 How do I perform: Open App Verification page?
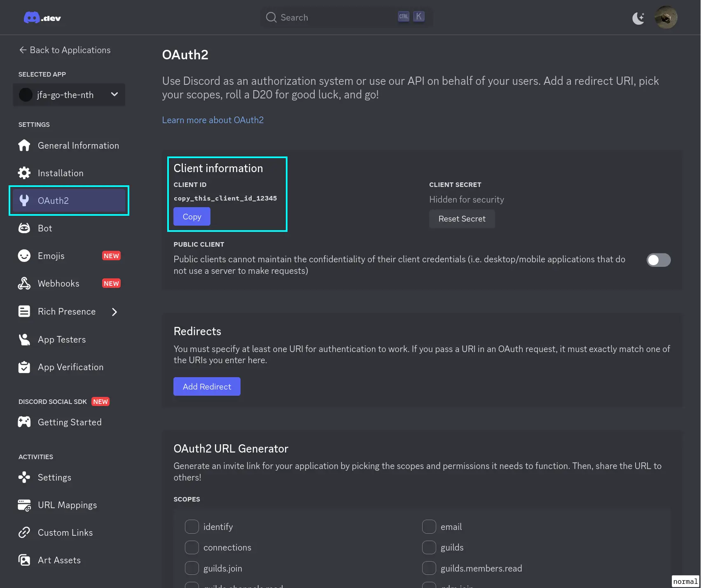[x=69, y=367]
